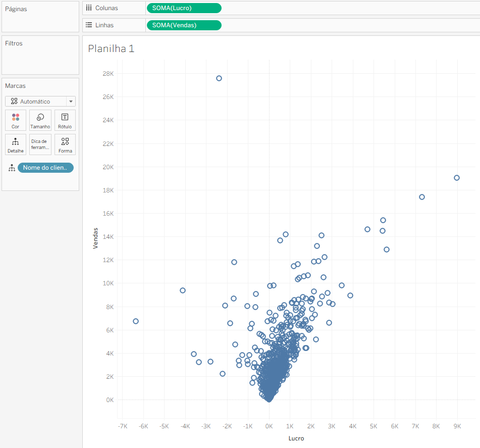Open the Rótulo label marks card
480x448 pixels.
pos(65,120)
